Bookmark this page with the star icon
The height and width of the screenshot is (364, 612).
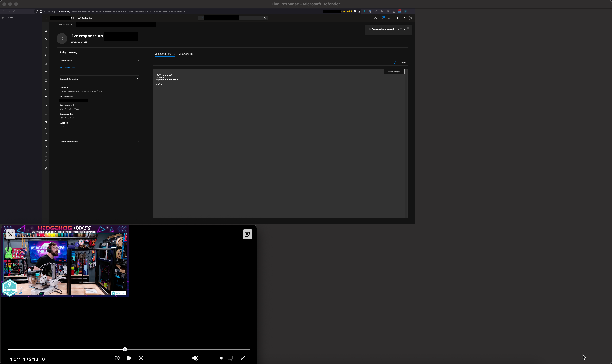point(359,11)
